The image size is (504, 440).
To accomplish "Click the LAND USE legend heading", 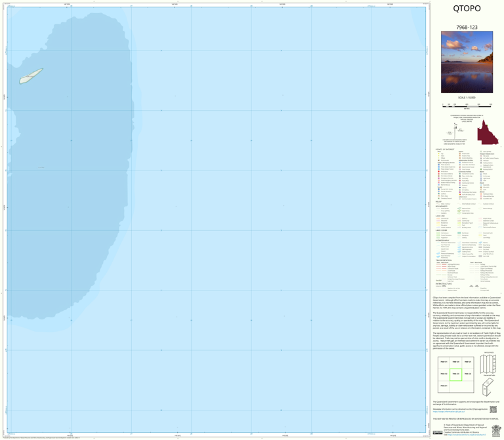I will [x=440, y=216].
